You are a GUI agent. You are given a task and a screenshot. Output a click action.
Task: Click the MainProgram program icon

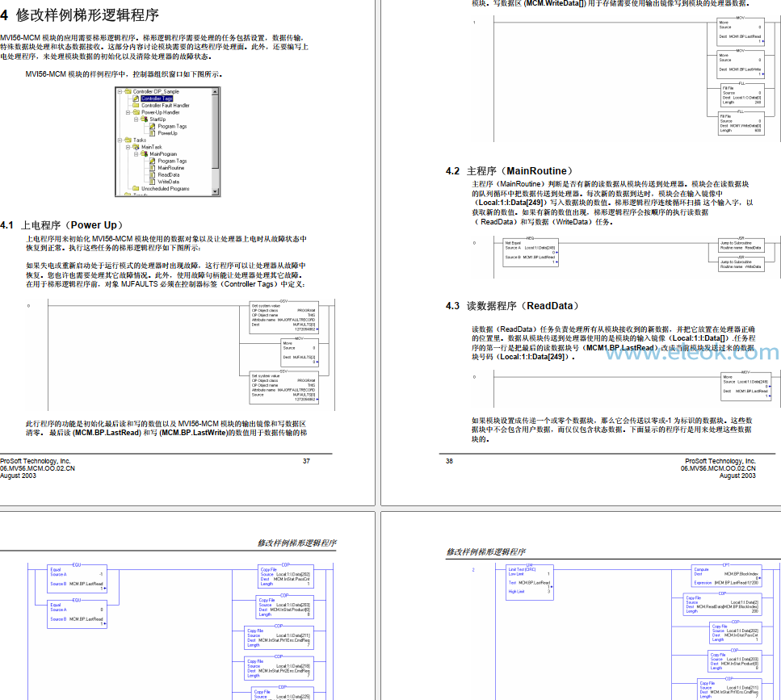coord(145,154)
